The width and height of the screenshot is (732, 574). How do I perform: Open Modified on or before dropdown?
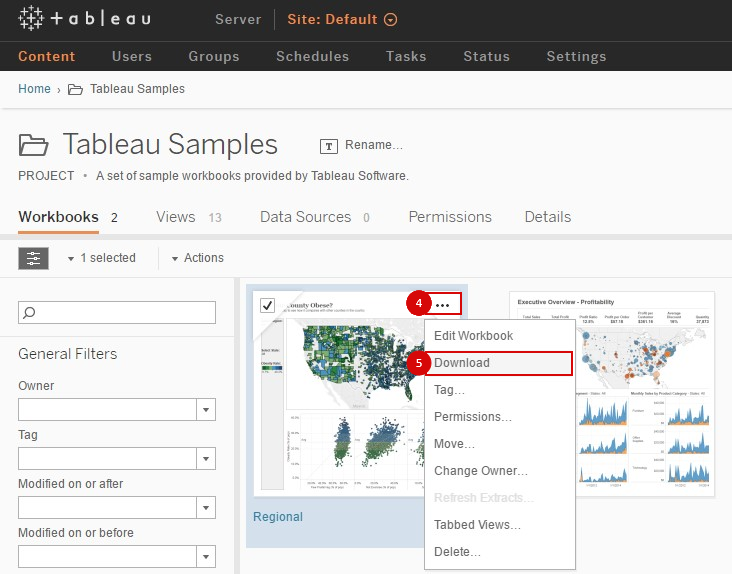[x=206, y=557]
